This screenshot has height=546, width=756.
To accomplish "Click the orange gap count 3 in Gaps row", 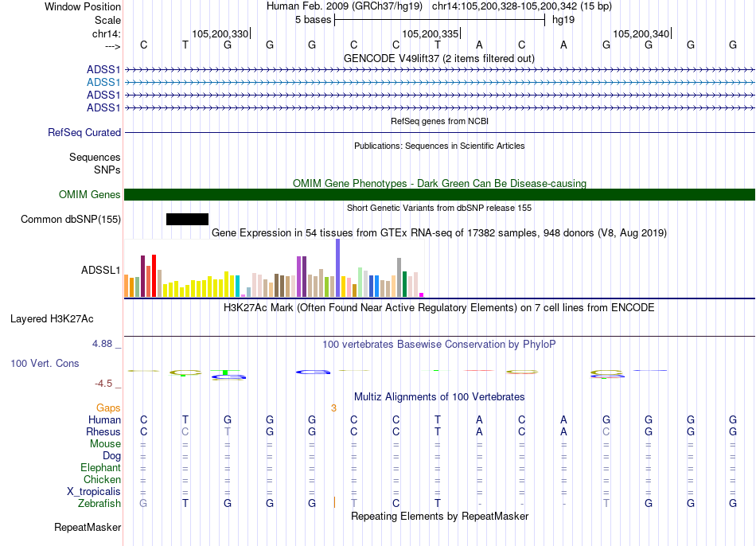I will pyautogui.click(x=334, y=408).
